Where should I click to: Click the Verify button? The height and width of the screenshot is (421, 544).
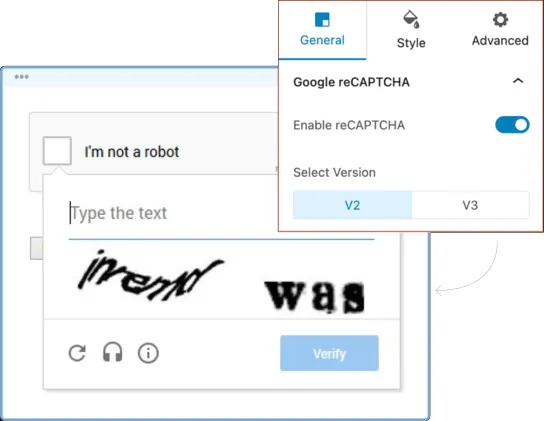pos(329,353)
